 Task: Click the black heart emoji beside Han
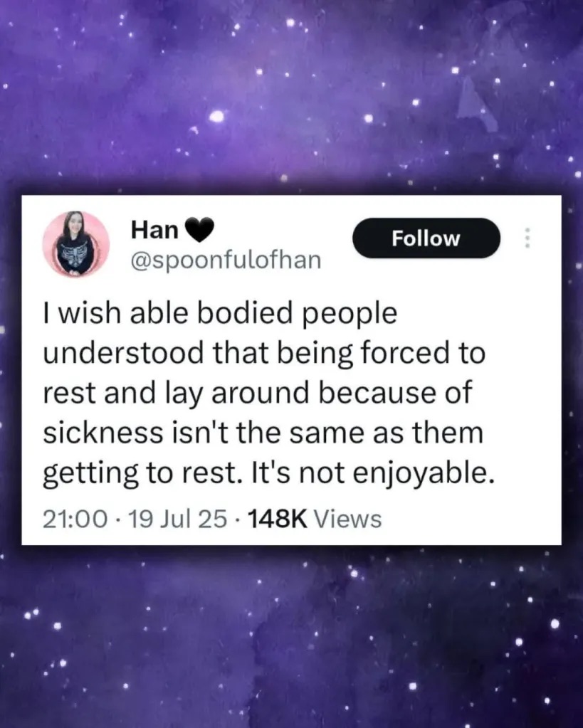pos(200,230)
